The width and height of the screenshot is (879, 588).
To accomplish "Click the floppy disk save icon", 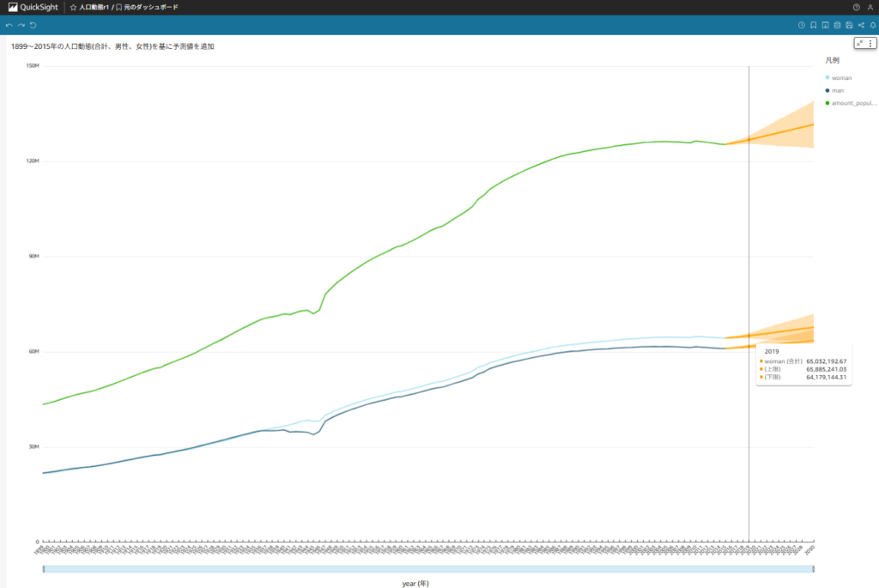I will [849, 25].
